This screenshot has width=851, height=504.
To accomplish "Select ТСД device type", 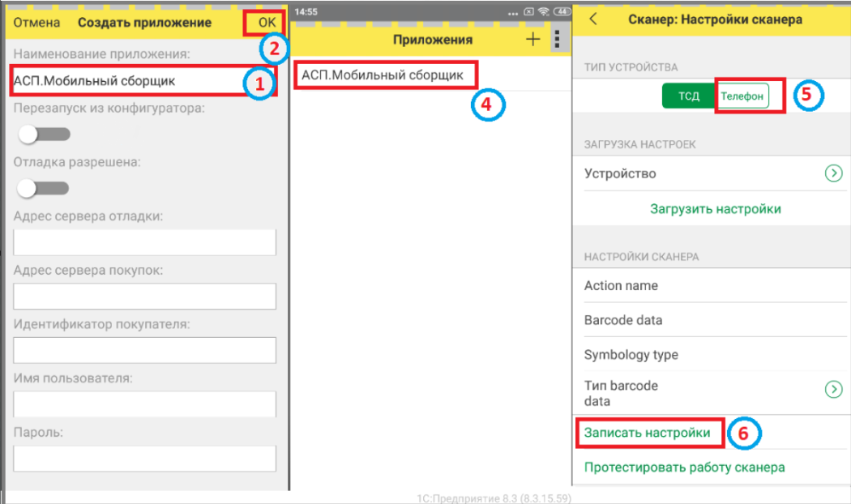I will point(688,96).
